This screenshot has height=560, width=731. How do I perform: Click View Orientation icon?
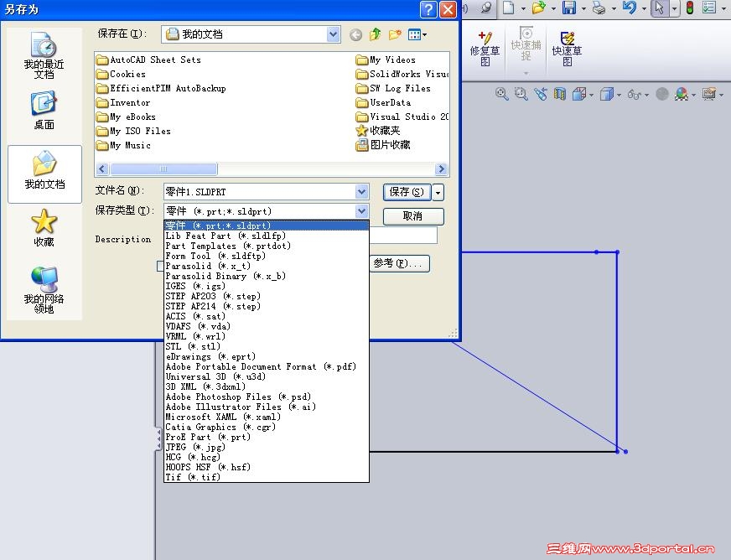[579, 94]
